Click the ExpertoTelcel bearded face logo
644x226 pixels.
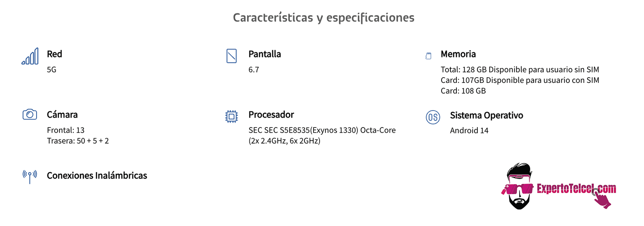(x=518, y=186)
